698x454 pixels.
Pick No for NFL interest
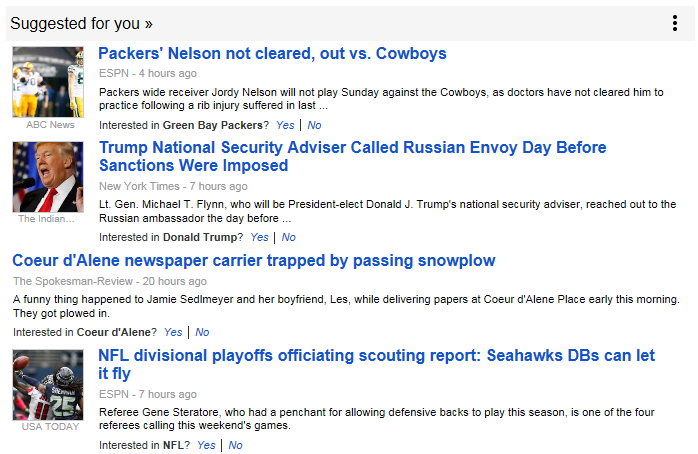235,445
